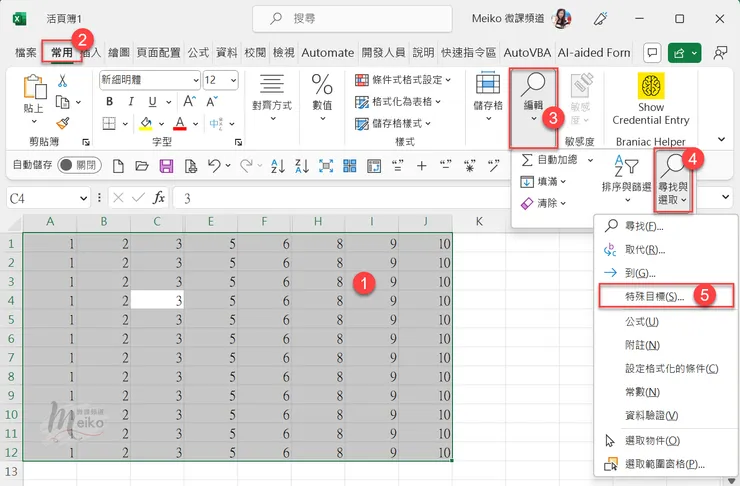Open the AutoVBA tab
The image size is (740, 486).
pos(527,52)
